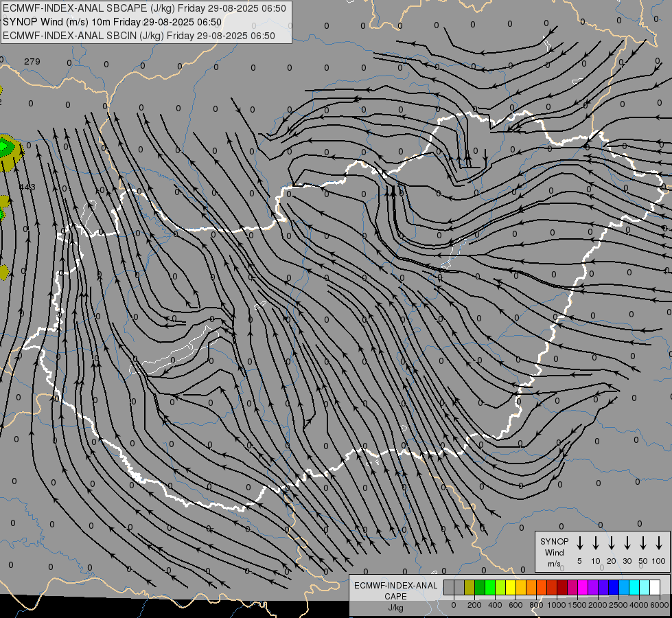Pick the deep blue swatch right of 2500 tick

[x=613, y=587]
